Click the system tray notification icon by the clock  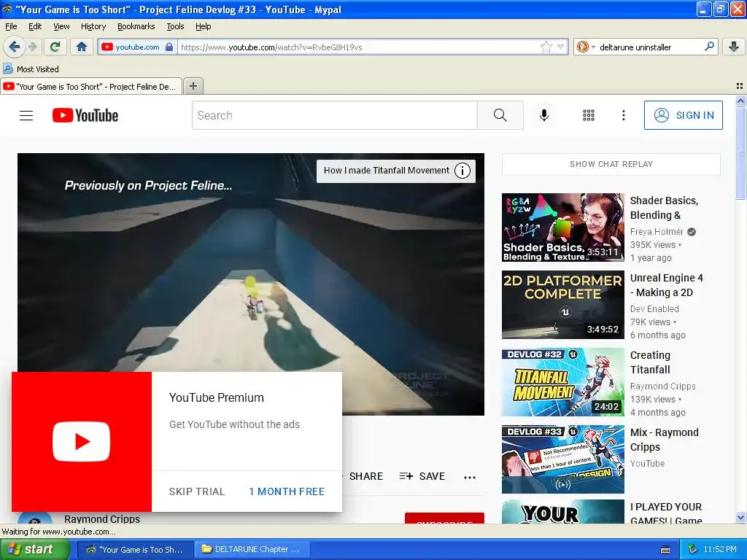click(x=692, y=549)
